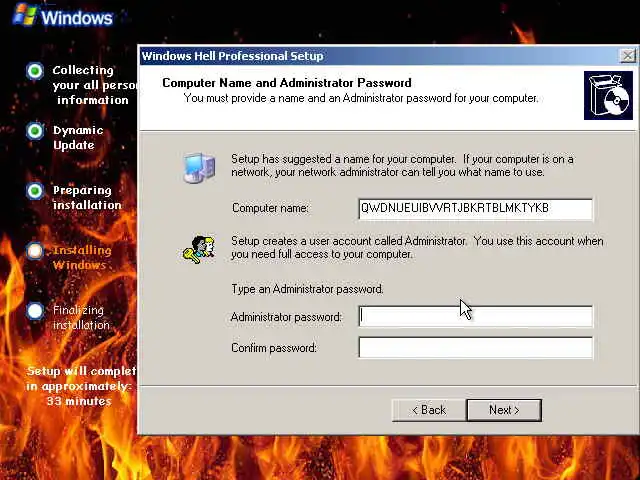Select the Confirm password field

click(476, 347)
